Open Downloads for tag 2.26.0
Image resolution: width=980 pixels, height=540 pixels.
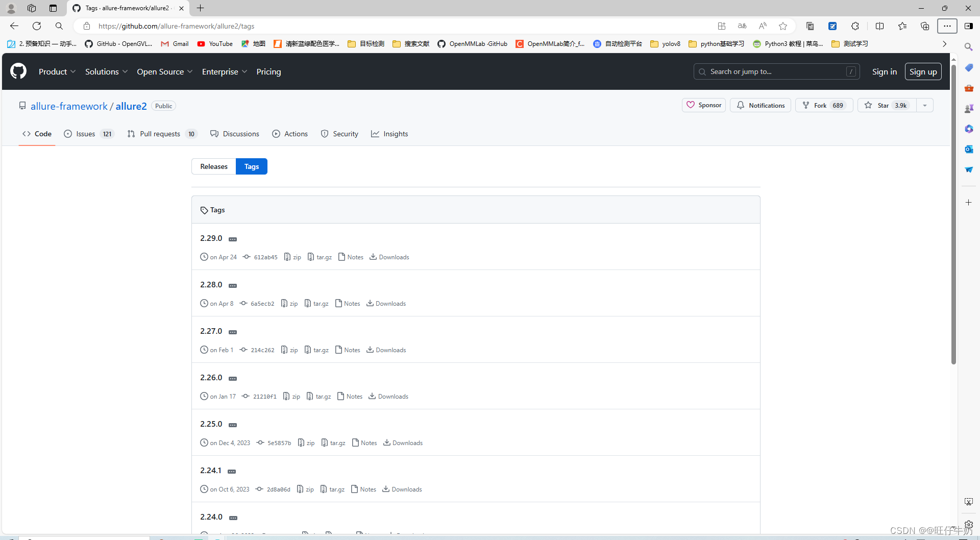click(388, 397)
